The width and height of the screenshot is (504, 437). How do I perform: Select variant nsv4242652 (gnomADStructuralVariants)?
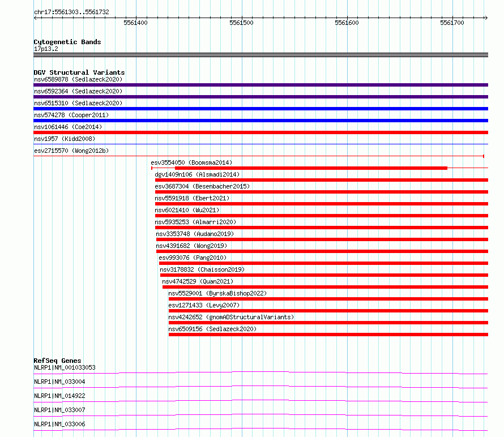231,317
